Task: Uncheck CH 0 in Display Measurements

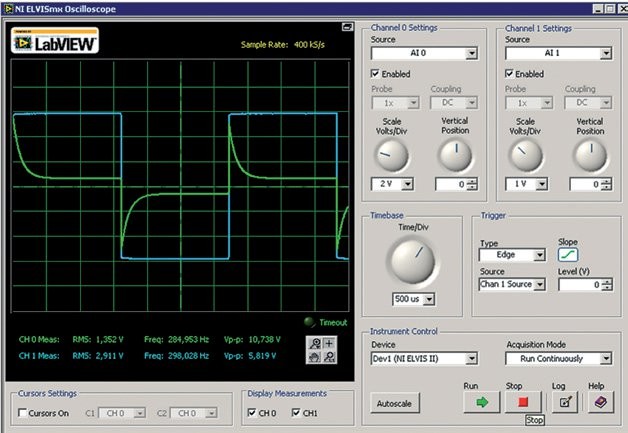Action: (252, 413)
